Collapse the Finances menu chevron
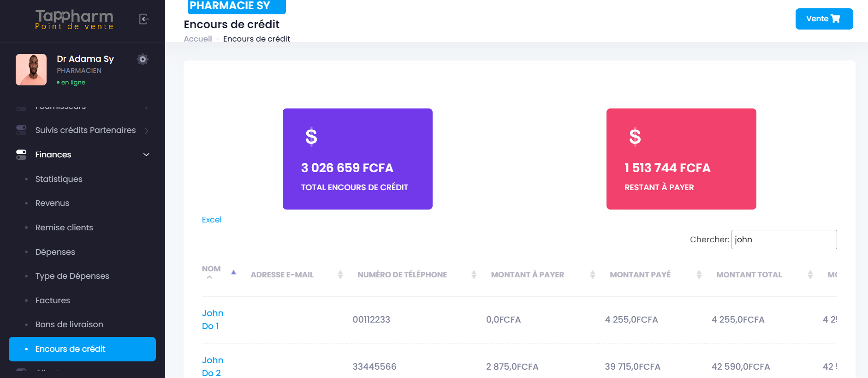 (146, 155)
